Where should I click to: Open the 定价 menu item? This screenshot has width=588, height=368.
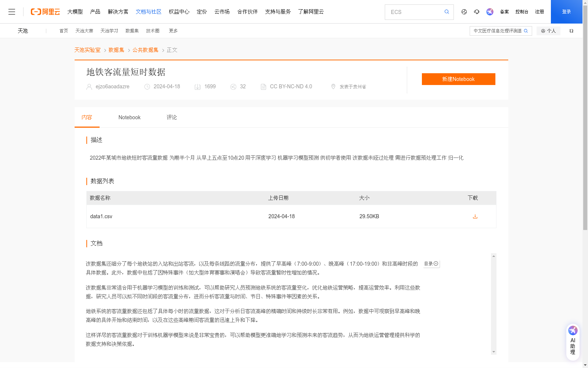click(202, 12)
